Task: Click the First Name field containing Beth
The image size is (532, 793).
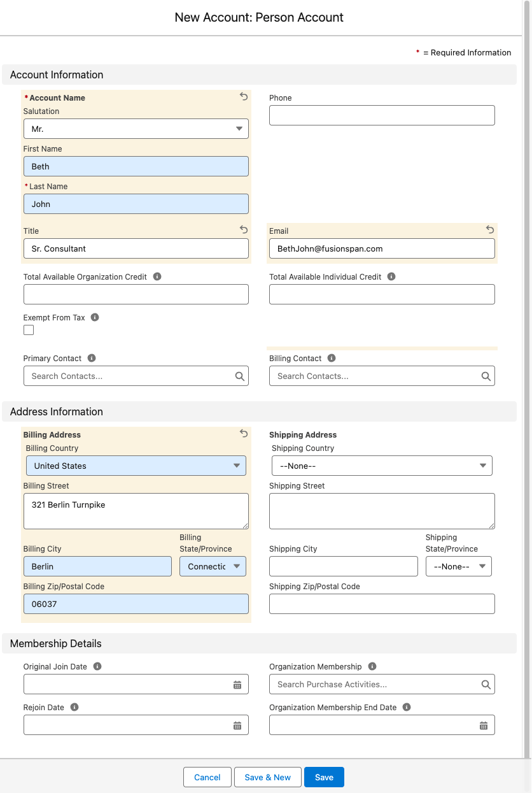Action: coord(136,166)
